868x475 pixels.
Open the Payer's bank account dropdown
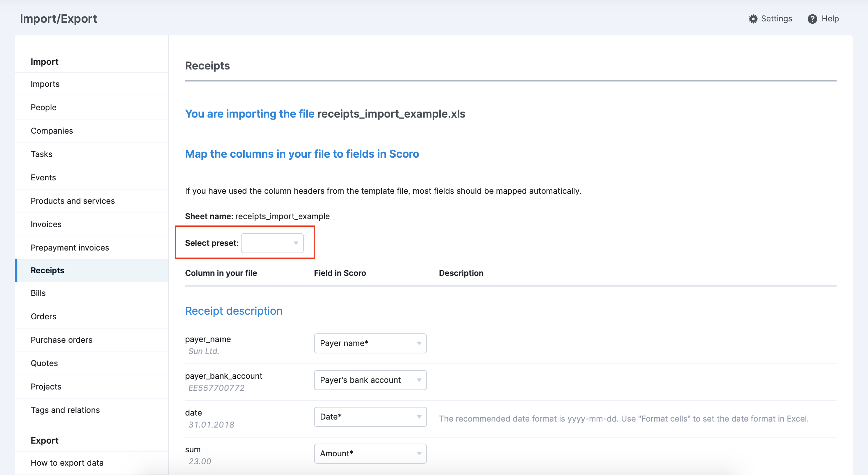point(370,380)
